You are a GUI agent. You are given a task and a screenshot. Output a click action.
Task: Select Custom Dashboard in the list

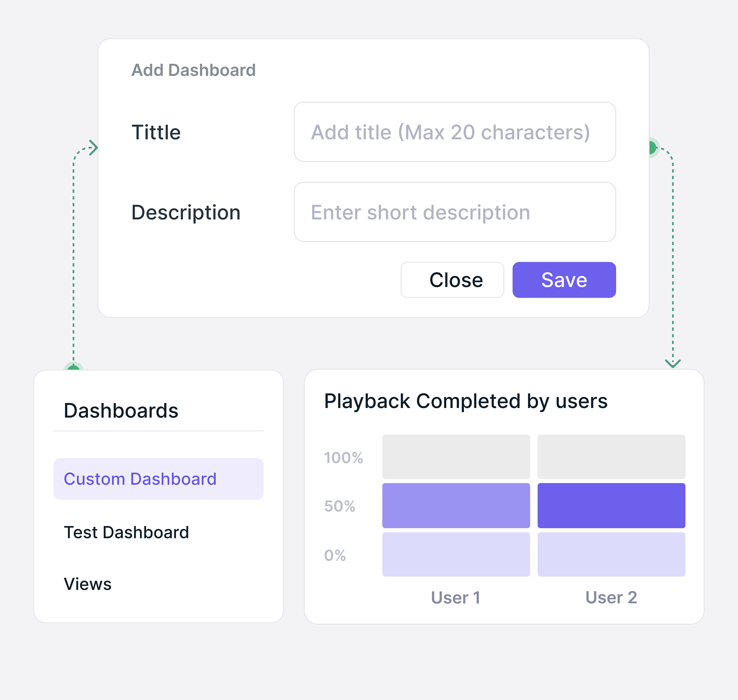coord(158,479)
